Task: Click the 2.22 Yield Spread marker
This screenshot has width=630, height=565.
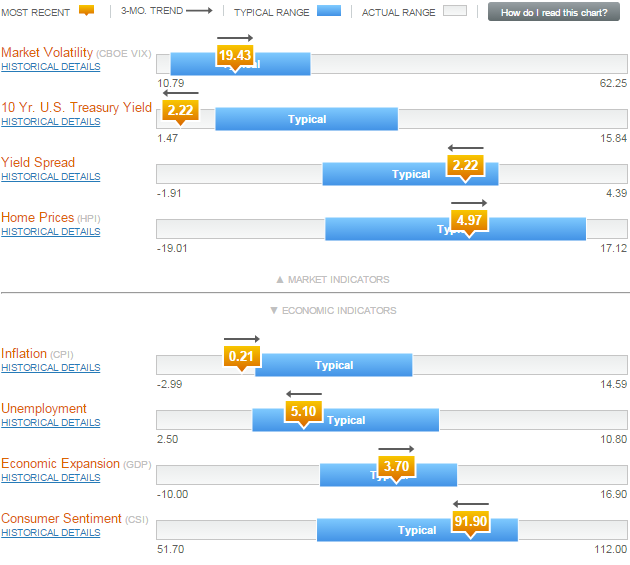Action: tap(465, 165)
